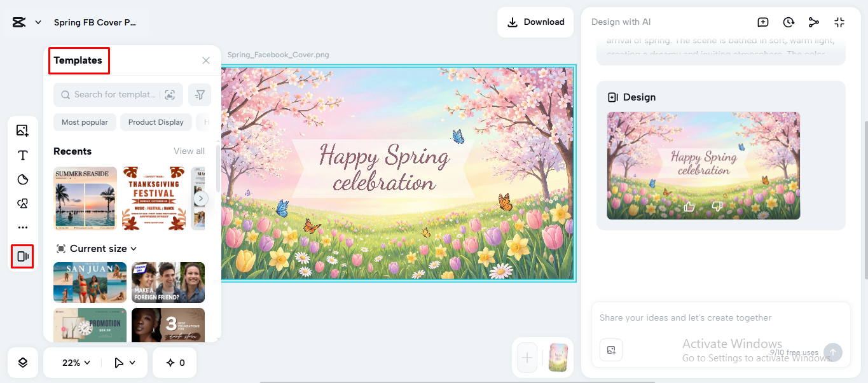Give thumbs up to the Design result
The height and width of the screenshot is (383, 868).
click(689, 205)
